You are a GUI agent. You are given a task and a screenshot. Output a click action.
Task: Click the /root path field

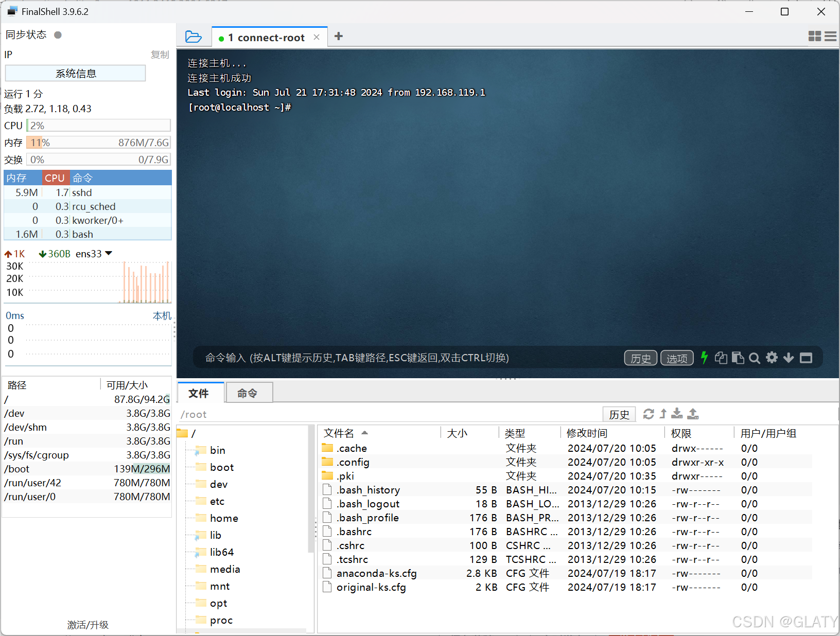(389, 414)
